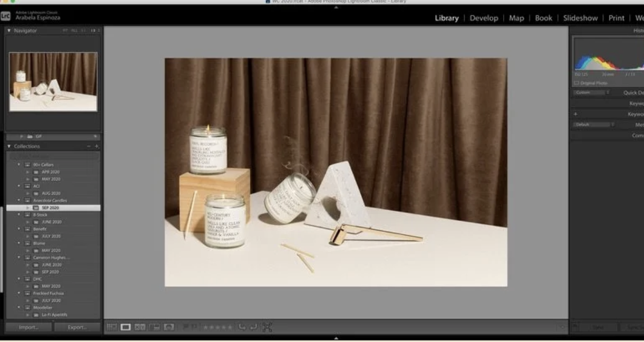
Task: Click the Import button
Action: pyautogui.click(x=28, y=327)
